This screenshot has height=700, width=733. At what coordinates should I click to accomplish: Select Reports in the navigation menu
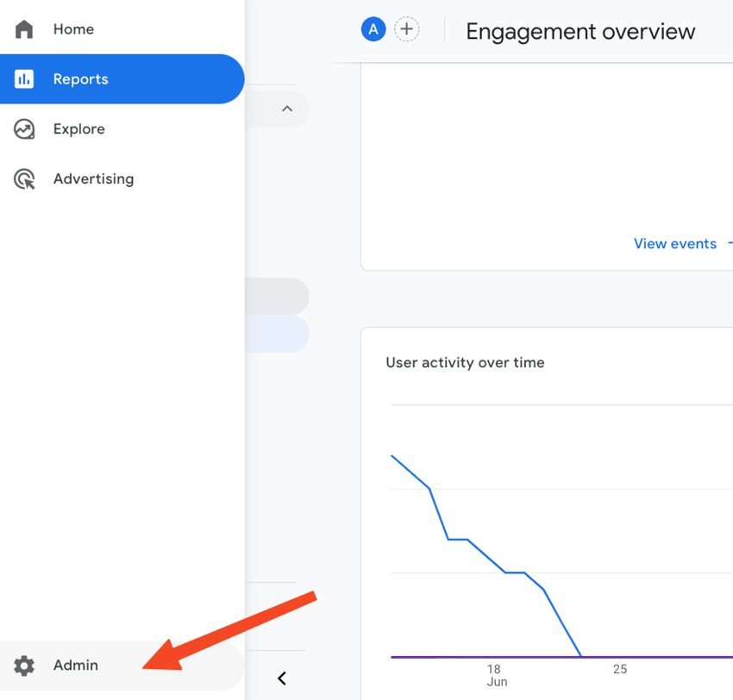pos(80,78)
